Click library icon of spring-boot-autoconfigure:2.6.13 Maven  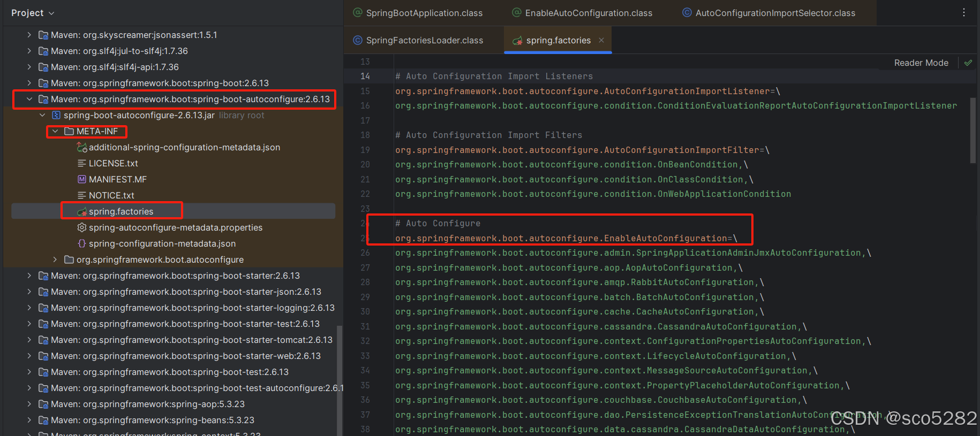click(43, 99)
